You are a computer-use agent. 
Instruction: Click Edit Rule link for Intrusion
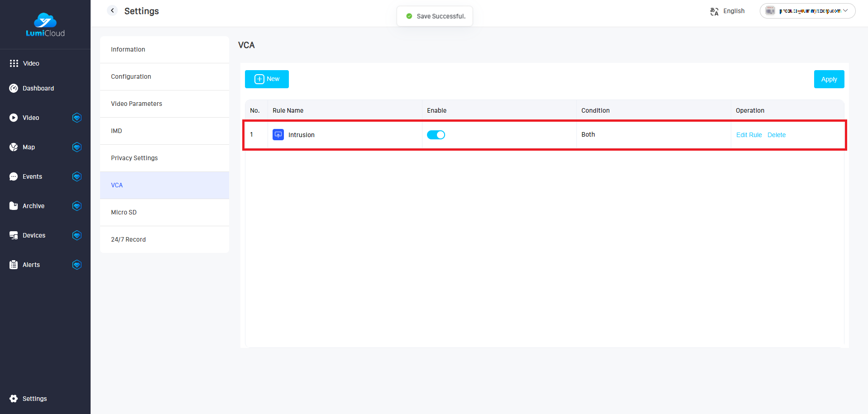(x=748, y=135)
